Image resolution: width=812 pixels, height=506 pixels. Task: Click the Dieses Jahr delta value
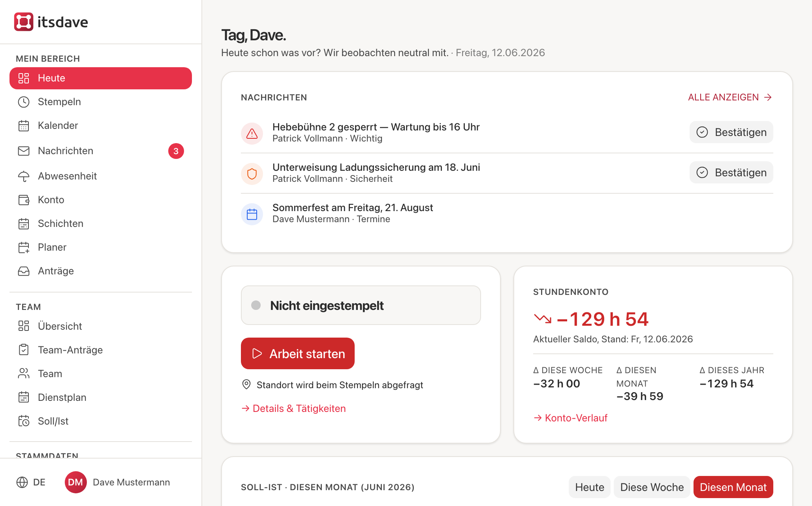click(727, 383)
